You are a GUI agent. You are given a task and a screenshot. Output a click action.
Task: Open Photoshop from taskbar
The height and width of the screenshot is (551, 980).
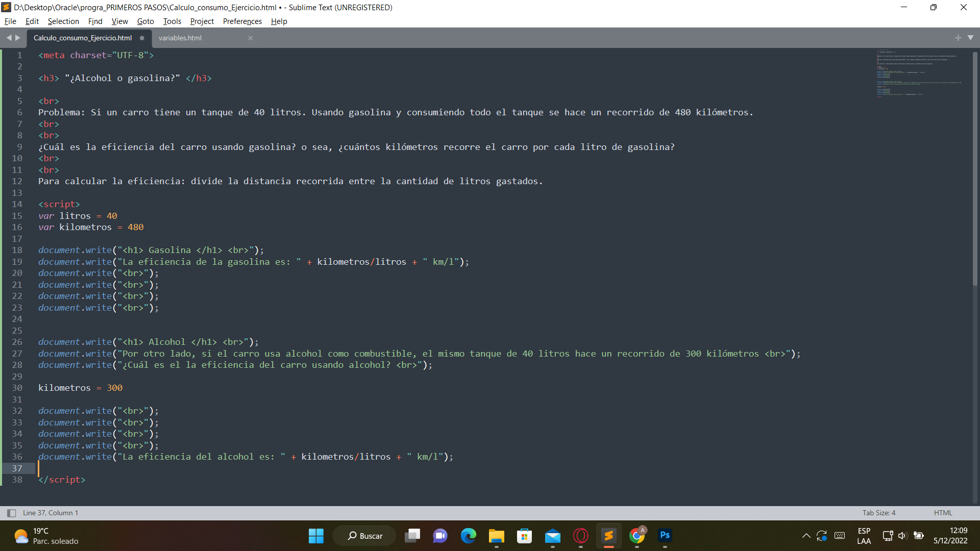[665, 536]
